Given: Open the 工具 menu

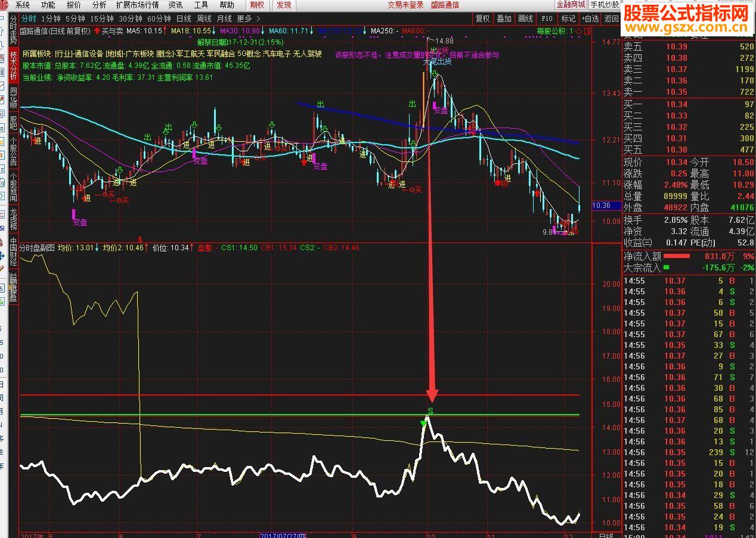Looking at the screenshot, I should tap(202, 5).
